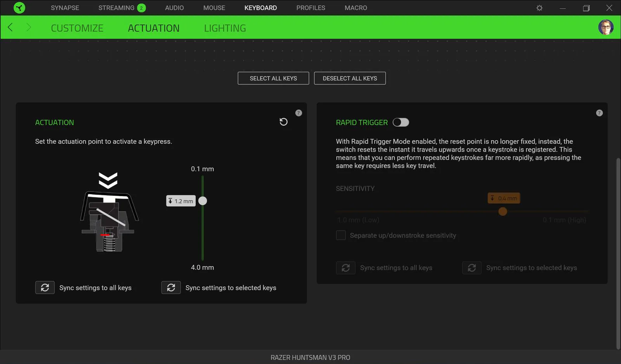The width and height of the screenshot is (621, 364).
Task: Reset actuation to default with circular arrow
Action: click(x=284, y=122)
